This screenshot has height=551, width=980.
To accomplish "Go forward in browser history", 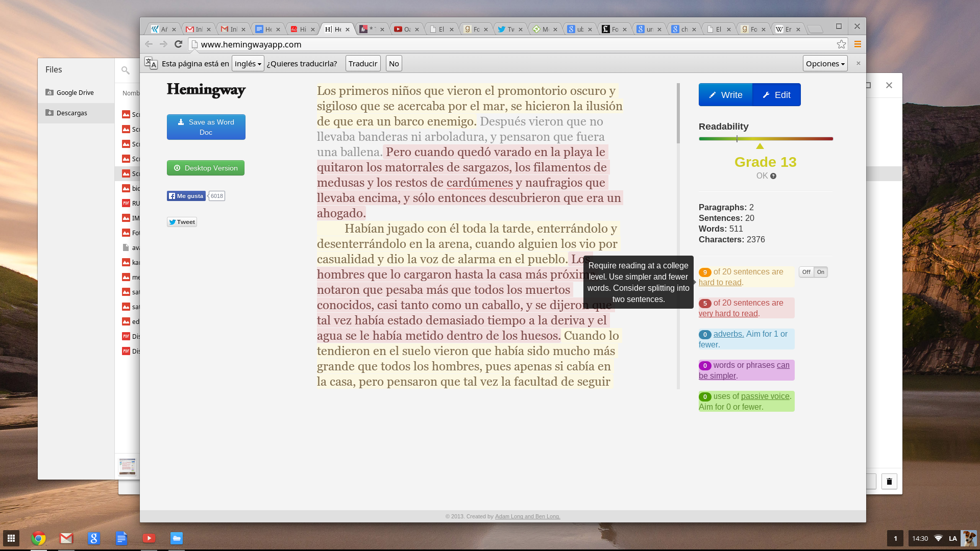I will pos(163,44).
